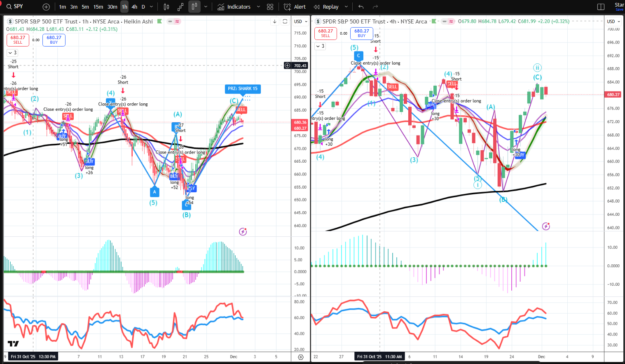The image size is (625, 364).
Task: Click the blue C pattern marker on 4h chart
Action: 358,56
